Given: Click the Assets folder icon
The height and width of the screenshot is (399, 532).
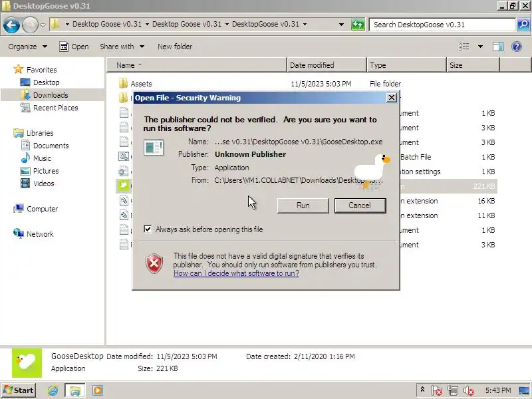Looking at the screenshot, I should point(123,83).
